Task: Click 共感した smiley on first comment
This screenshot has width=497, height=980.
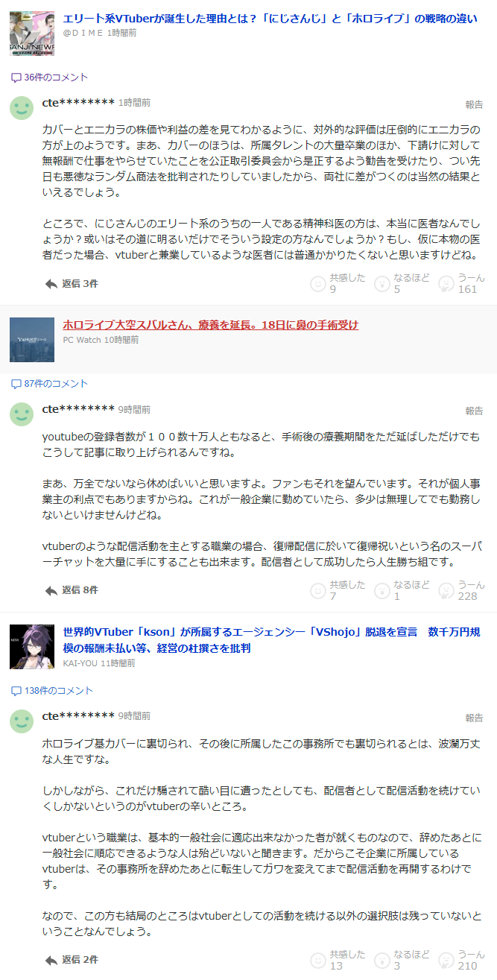Action: (318, 284)
